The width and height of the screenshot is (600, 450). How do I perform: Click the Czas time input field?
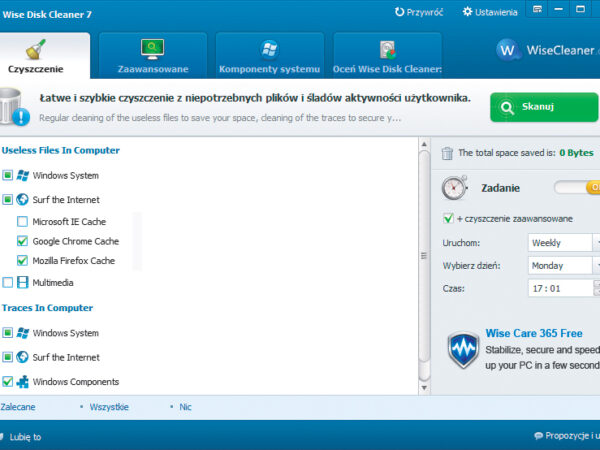[560, 288]
